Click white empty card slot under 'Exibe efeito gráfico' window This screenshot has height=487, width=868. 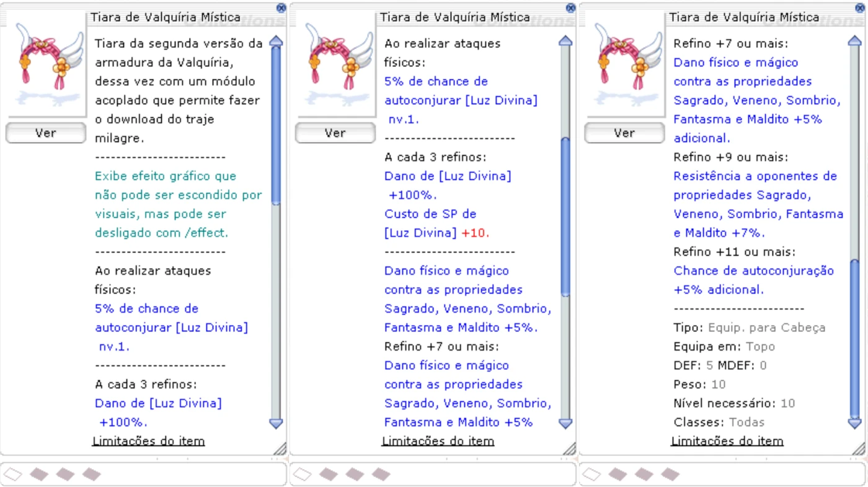13,475
